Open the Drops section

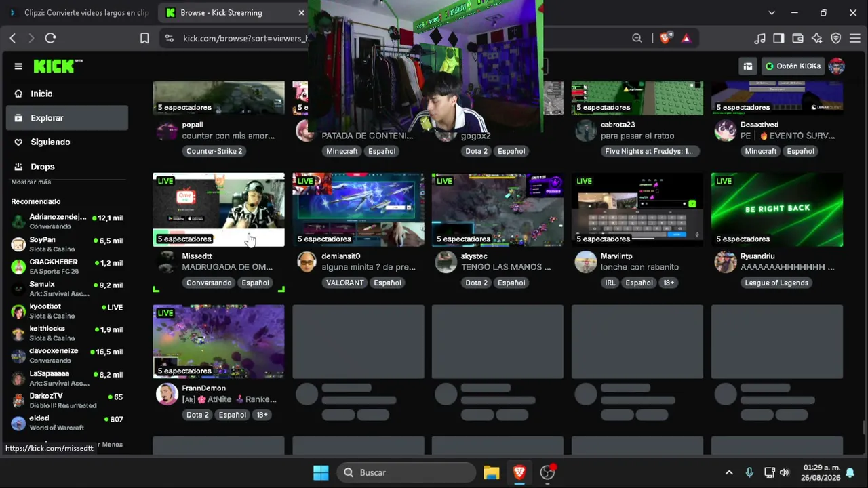point(67,167)
